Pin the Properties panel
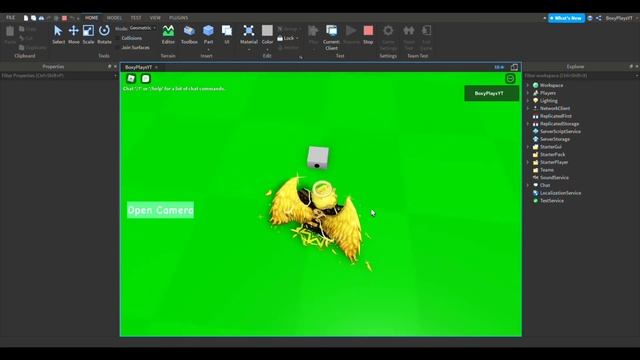The height and width of the screenshot is (360, 640). [x=109, y=66]
